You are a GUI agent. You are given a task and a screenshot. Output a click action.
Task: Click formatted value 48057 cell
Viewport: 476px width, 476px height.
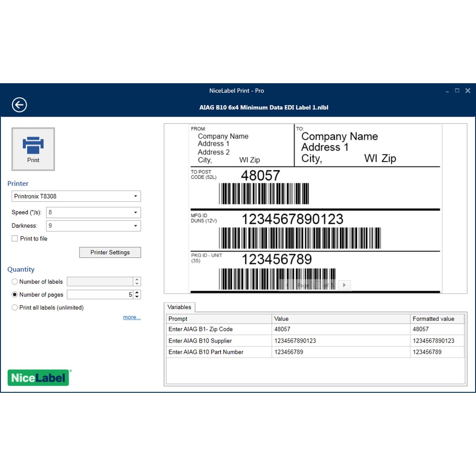(437, 329)
